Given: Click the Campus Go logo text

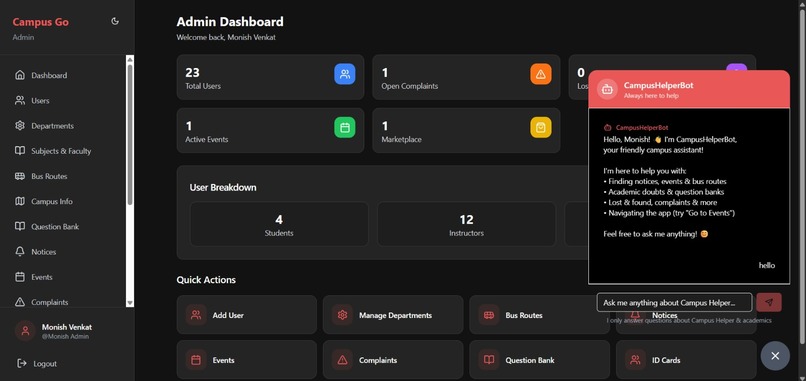Looking at the screenshot, I should 41,22.
